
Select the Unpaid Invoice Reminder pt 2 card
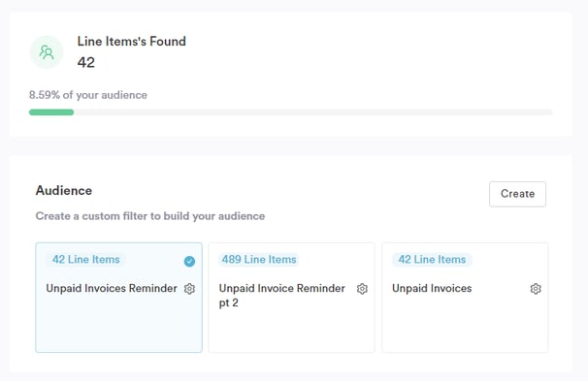point(291,298)
